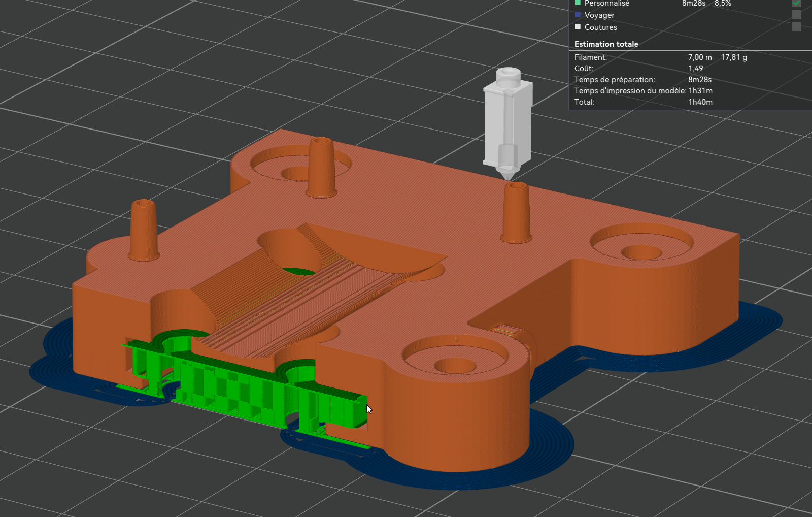Toggle the Coutures visibility checkbox
Image resolution: width=812 pixels, height=517 pixels.
[796, 27]
